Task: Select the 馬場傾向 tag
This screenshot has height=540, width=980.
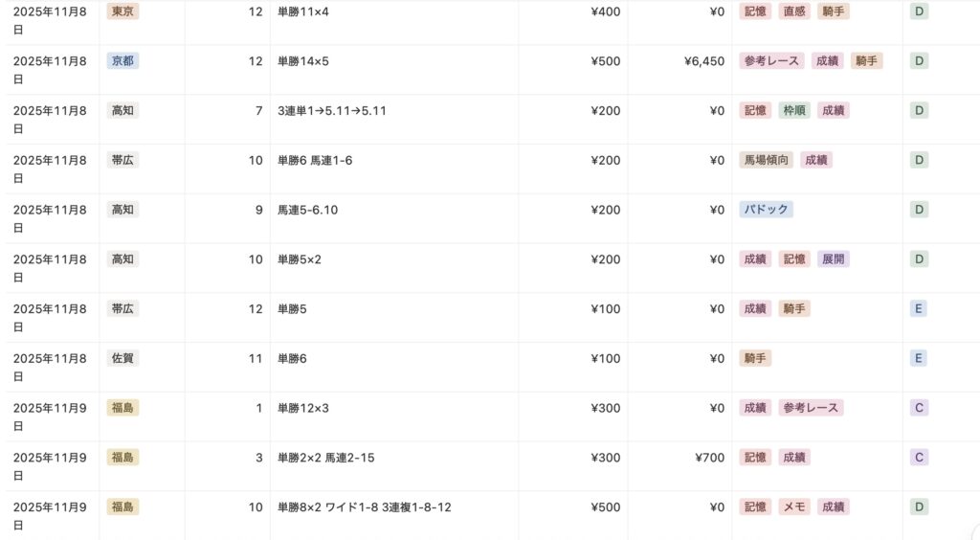Action: tap(767, 161)
